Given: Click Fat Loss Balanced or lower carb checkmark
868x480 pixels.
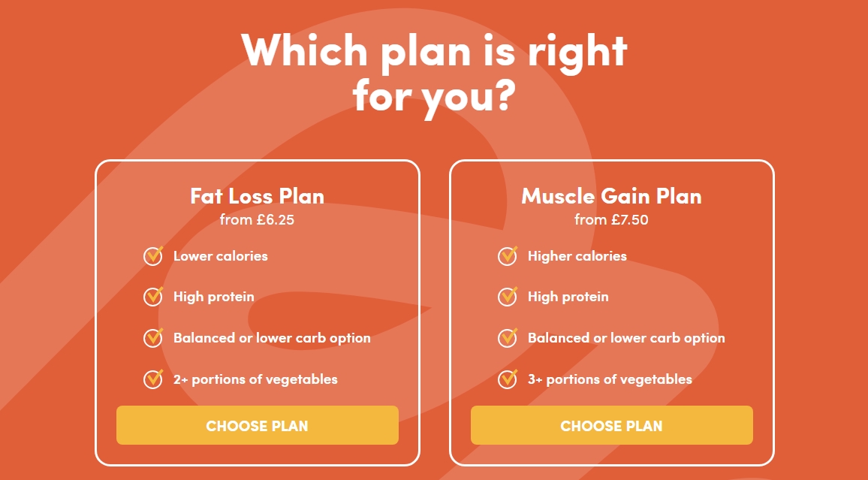Looking at the screenshot, I should pyautogui.click(x=153, y=338).
